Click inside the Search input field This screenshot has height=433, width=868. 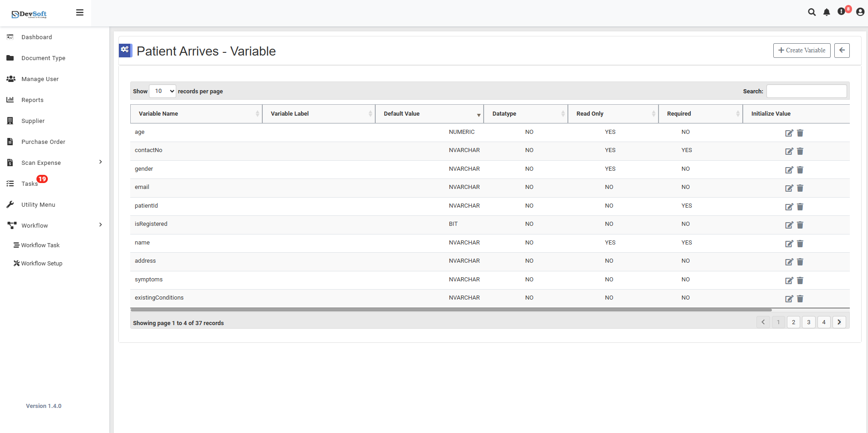point(806,91)
